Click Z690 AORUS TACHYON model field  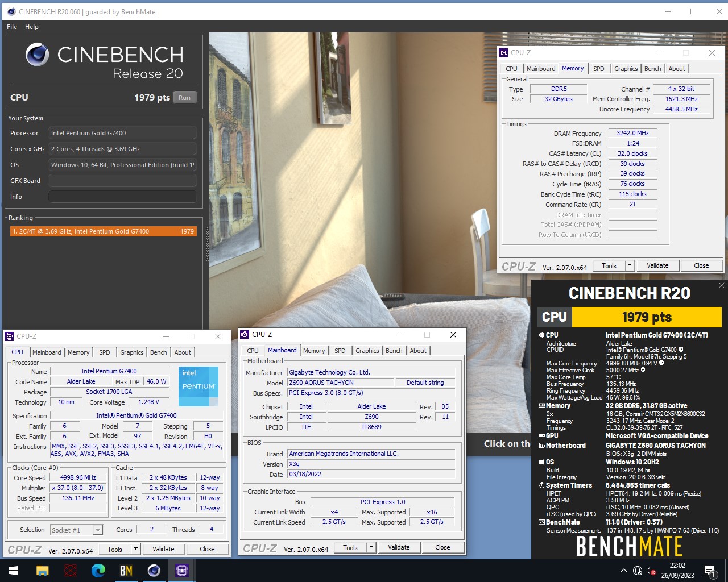point(340,383)
